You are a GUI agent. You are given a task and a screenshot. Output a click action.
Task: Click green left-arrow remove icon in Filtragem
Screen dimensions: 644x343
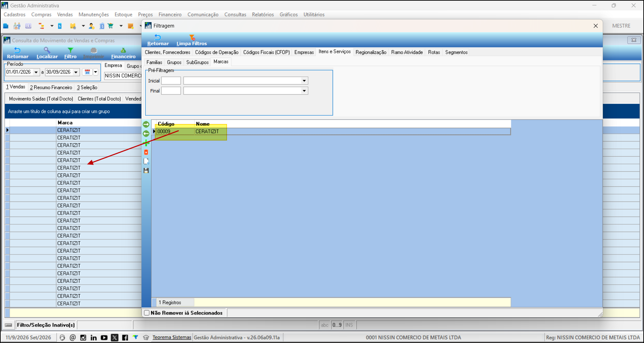click(x=146, y=133)
